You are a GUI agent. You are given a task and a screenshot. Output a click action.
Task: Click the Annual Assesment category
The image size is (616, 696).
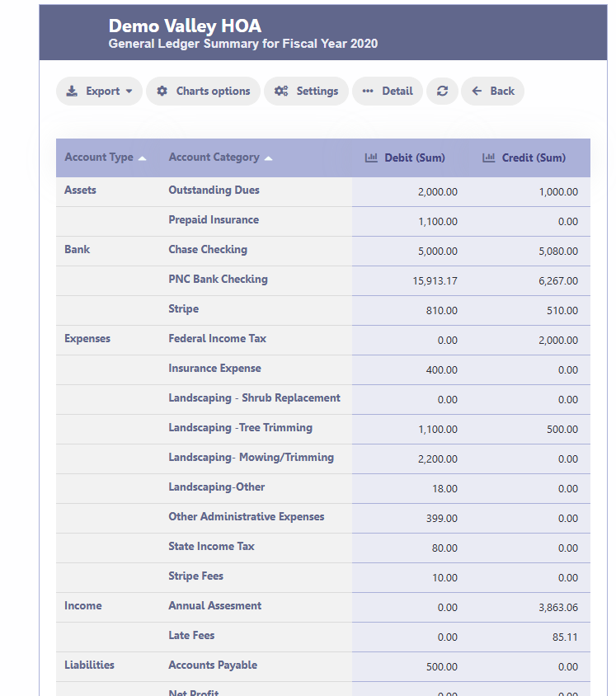[x=214, y=606]
